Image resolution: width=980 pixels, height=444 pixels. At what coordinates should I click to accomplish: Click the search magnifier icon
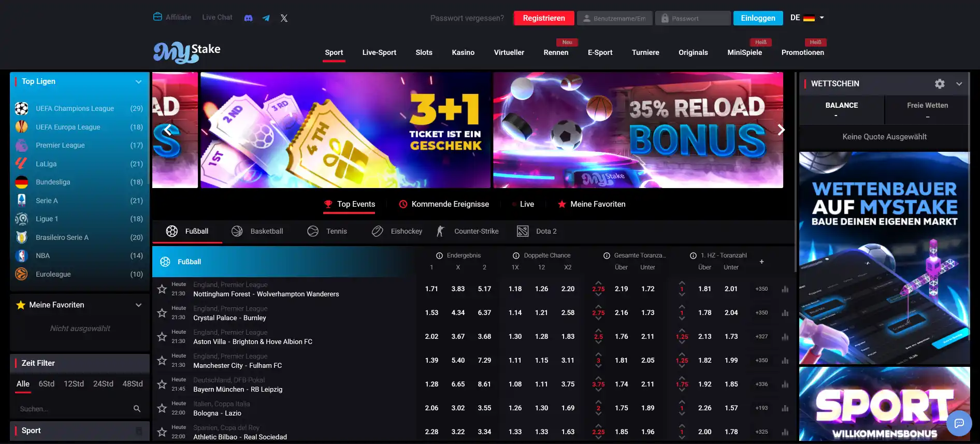[x=137, y=409]
